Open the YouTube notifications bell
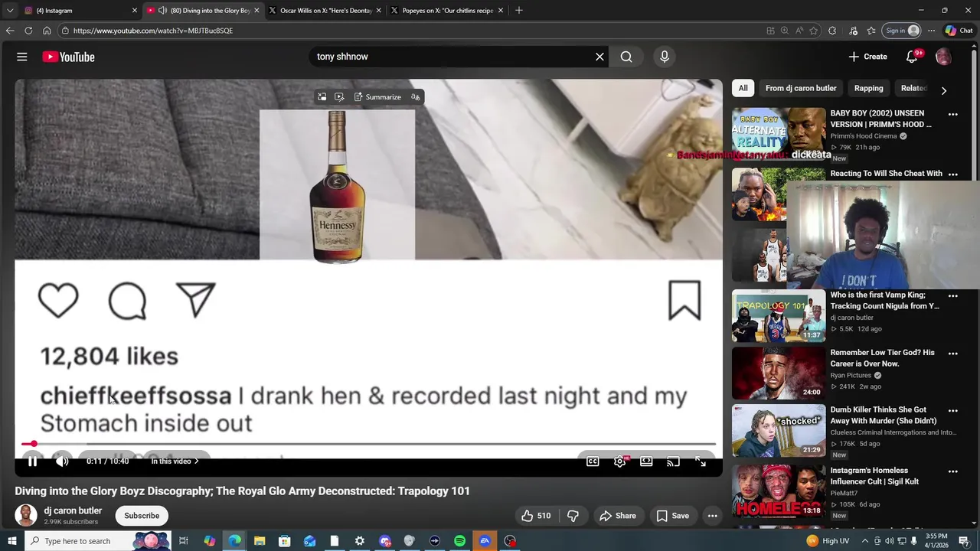The height and width of the screenshot is (551, 980). click(x=912, y=57)
